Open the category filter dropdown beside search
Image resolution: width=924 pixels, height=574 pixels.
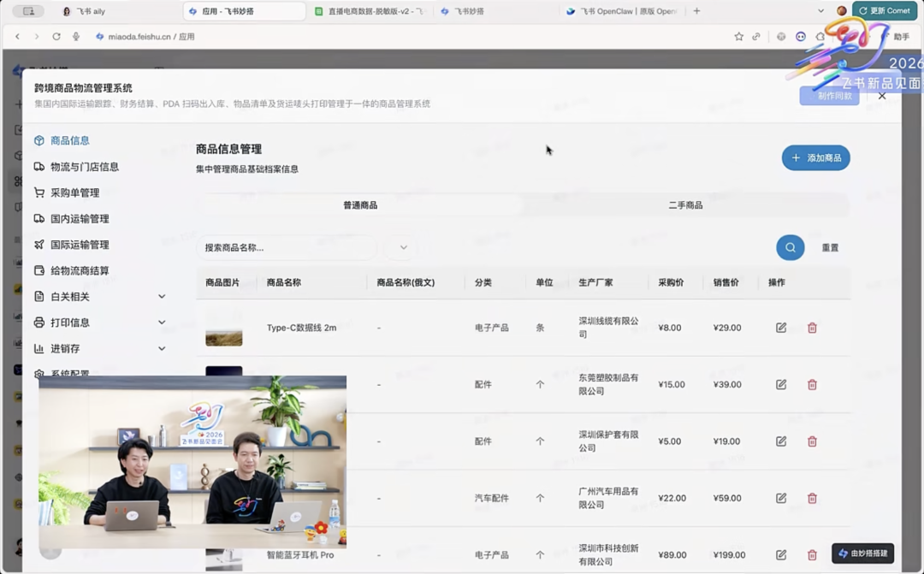(x=403, y=247)
